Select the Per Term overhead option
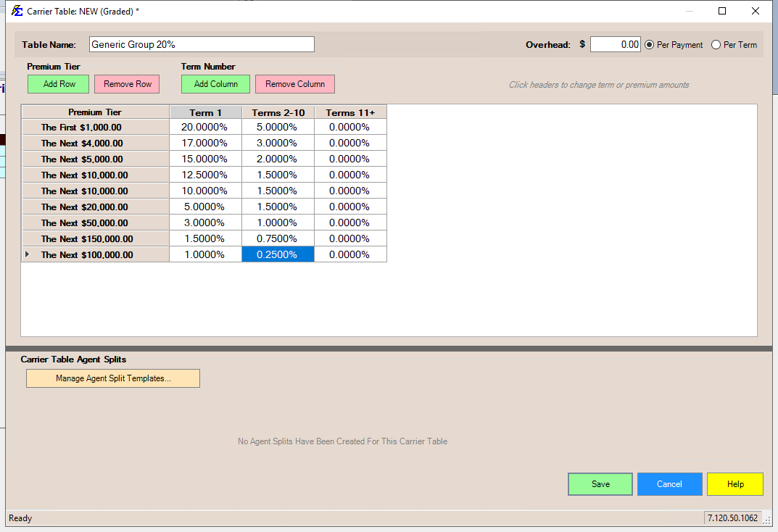Image resolution: width=778 pixels, height=532 pixels. pos(716,45)
